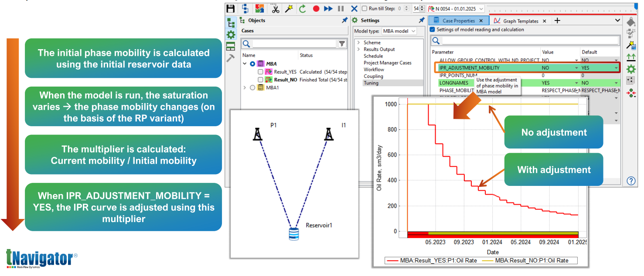Click the funnel filter icon in Cases
This screenshot has width=644, height=276.
(x=342, y=44)
